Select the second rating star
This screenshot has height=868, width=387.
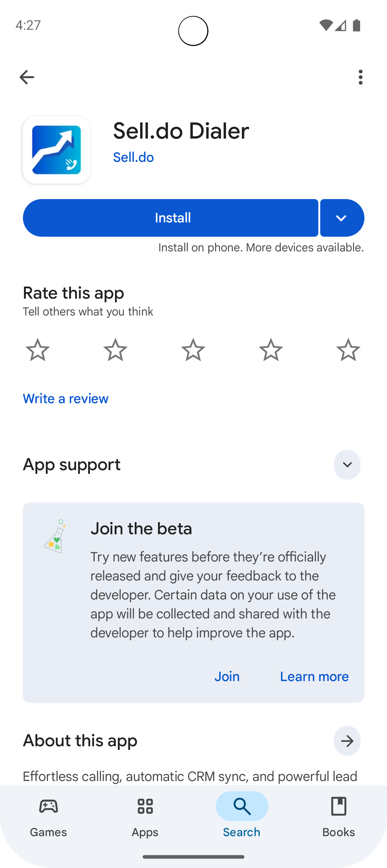[x=115, y=350]
